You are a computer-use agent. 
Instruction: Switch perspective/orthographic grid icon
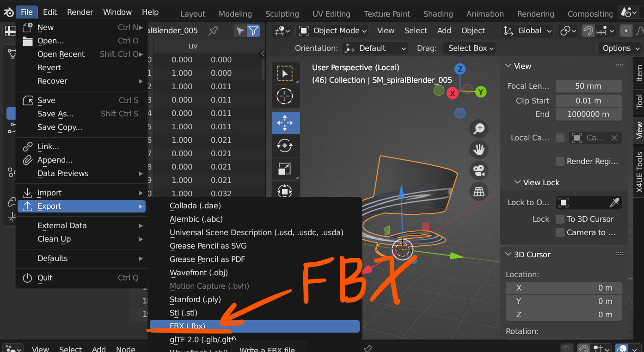[x=479, y=191]
